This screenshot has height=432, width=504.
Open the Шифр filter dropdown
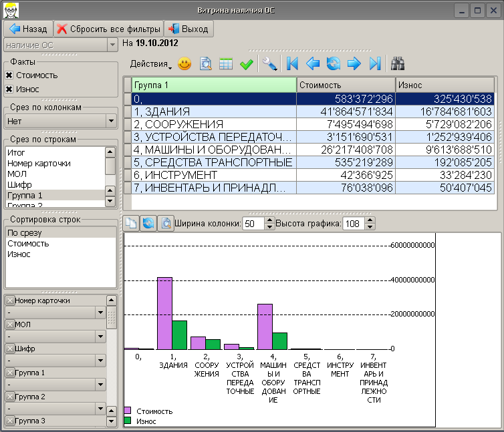[x=100, y=360]
